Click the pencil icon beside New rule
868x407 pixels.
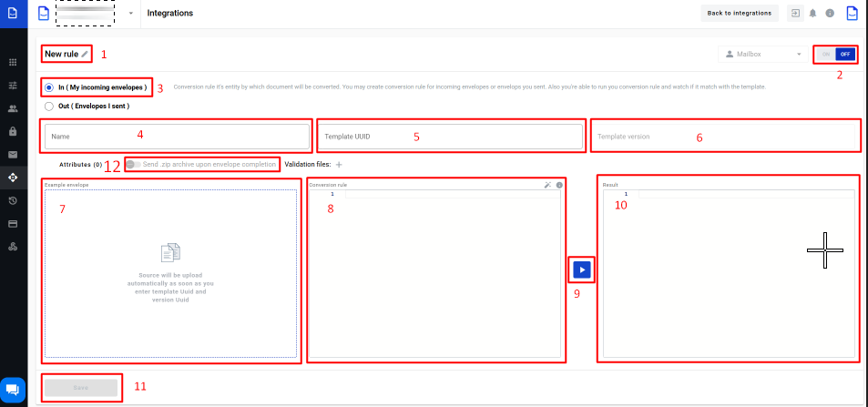(85, 55)
